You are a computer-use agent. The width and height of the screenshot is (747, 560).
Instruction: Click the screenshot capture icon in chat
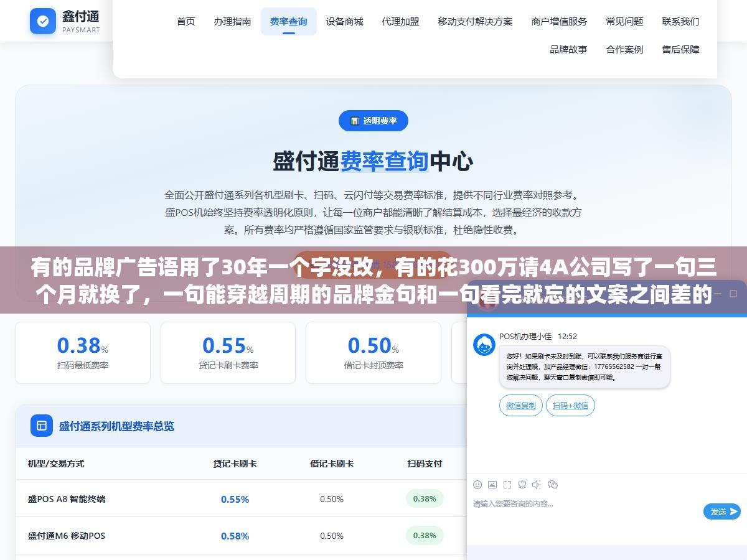click(x=507, y=484)
